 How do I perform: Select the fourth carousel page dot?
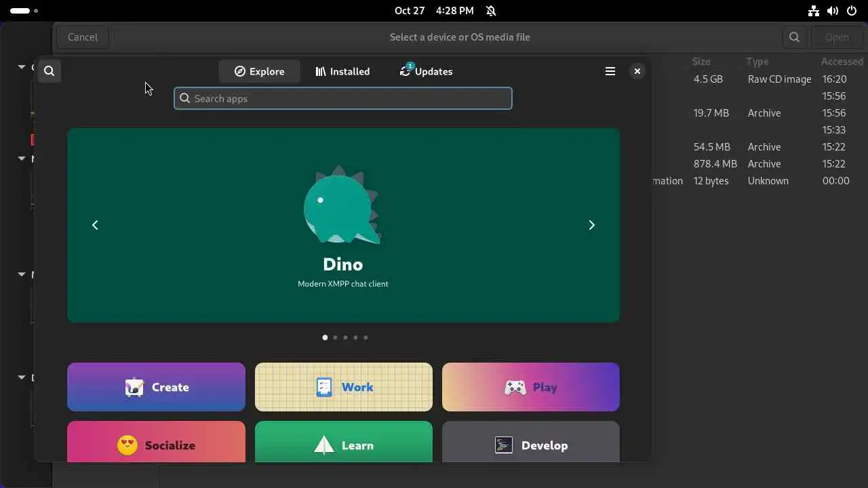click(x=355, y=338)
